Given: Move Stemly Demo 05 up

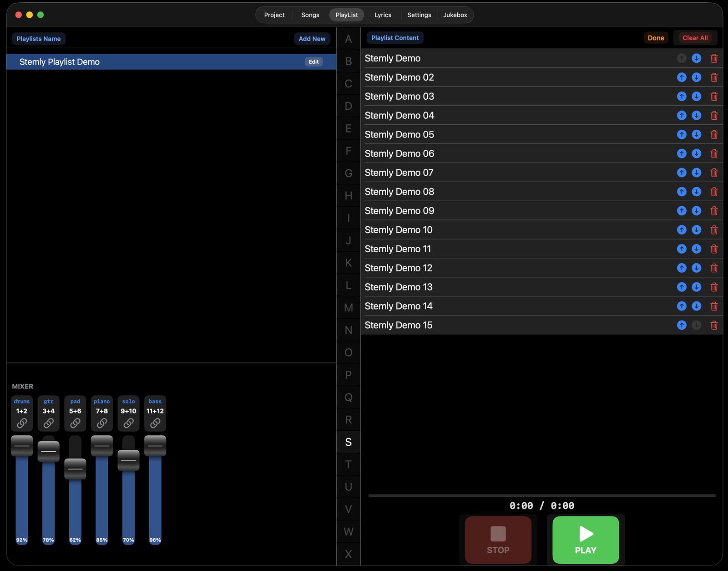Looking at the screenshot, I should (682, 135).
